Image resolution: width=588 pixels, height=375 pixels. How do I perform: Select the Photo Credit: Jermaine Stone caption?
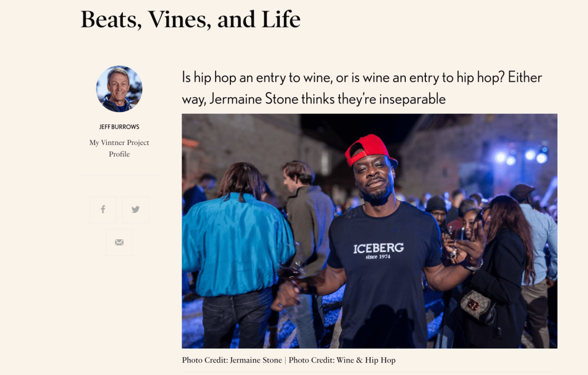pyautogui.click(x=232, y=360)
